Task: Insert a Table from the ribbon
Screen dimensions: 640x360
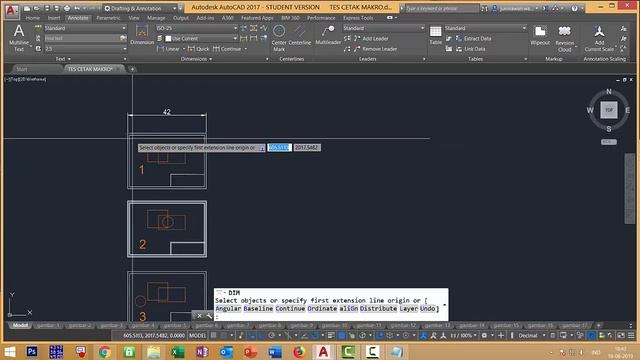Action: tap(436, 35)
